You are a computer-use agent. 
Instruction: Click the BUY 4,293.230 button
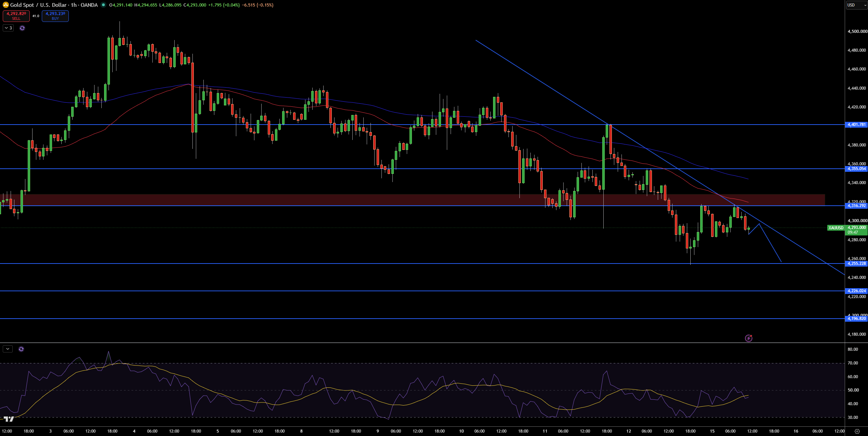55,16
